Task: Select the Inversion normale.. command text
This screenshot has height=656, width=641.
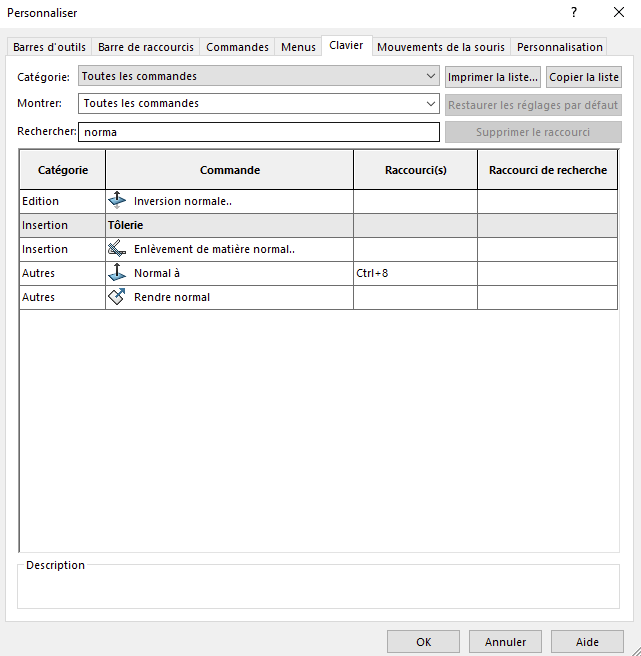Action: 182,201
